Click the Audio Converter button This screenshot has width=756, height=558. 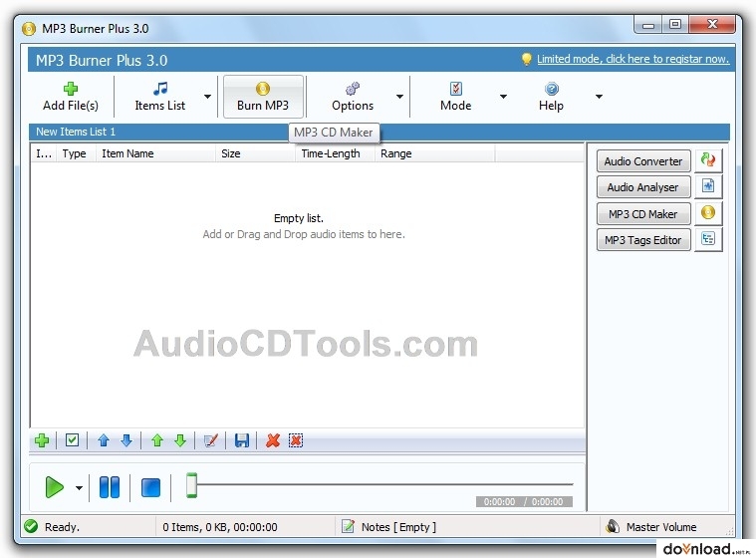click(x=643, y=161)
